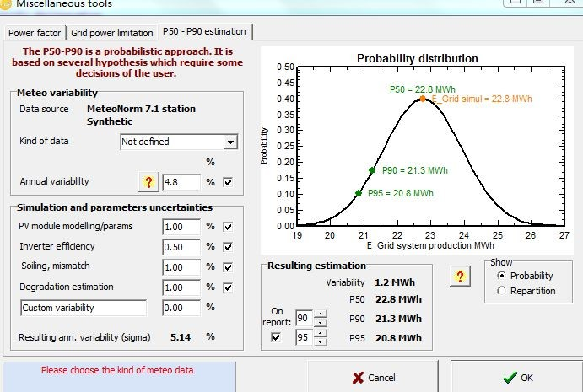Click the orange P50 marker on curve

click(x=423, y=99)
